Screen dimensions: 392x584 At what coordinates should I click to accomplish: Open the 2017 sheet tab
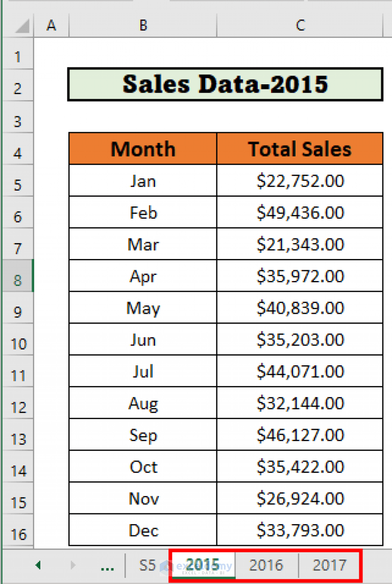(330, 566)
